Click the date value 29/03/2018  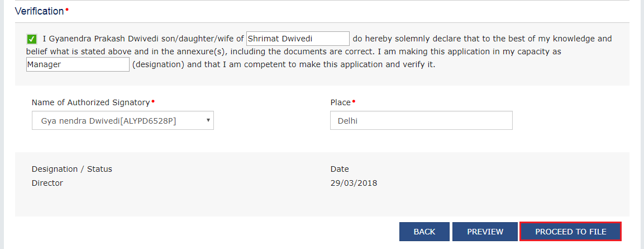click(354, 183)
